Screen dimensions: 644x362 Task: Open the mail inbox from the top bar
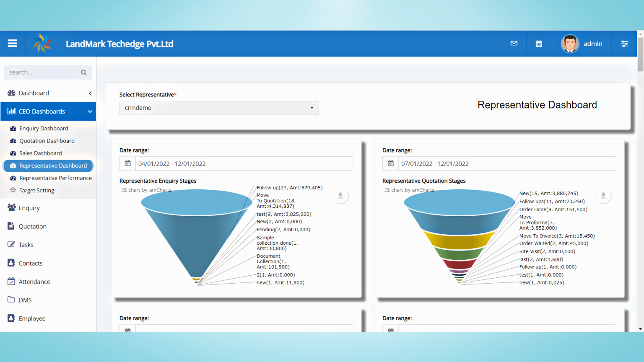tap(514, 43)
